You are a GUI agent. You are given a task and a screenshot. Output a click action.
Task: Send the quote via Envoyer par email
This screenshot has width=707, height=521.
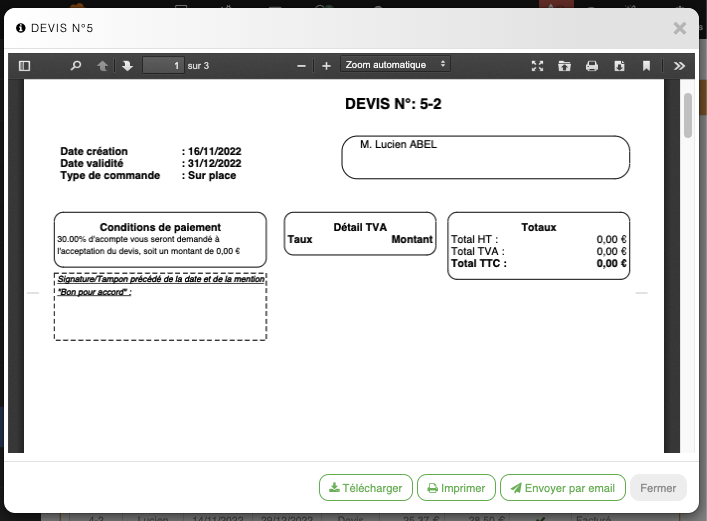pos(562,488)
